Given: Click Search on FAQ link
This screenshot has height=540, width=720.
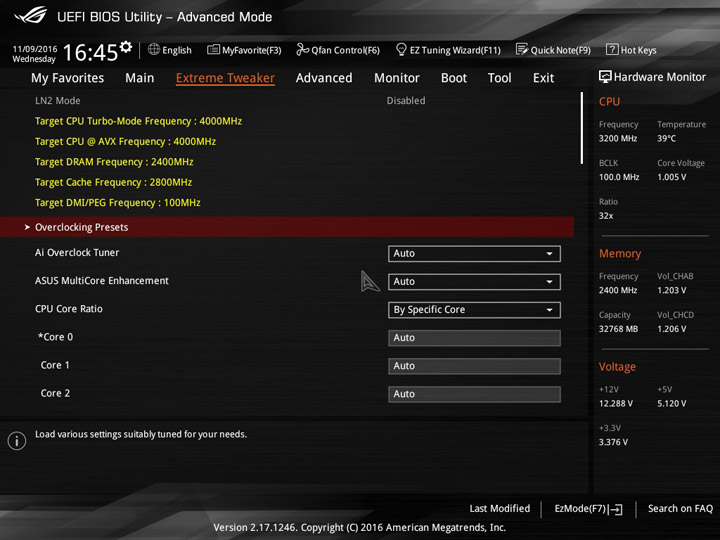Looking at the screenshot, I should pyautogui.click(x=681, y=509).
